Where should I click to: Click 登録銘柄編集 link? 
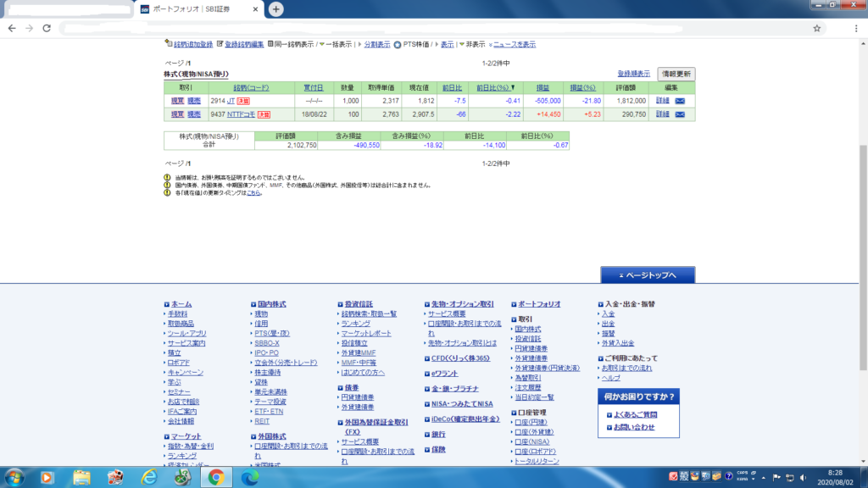pyautogui.click(x=244, y=44)
